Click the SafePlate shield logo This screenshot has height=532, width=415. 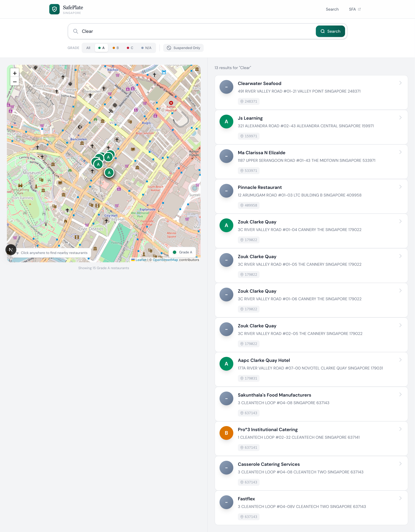[54, 9]
